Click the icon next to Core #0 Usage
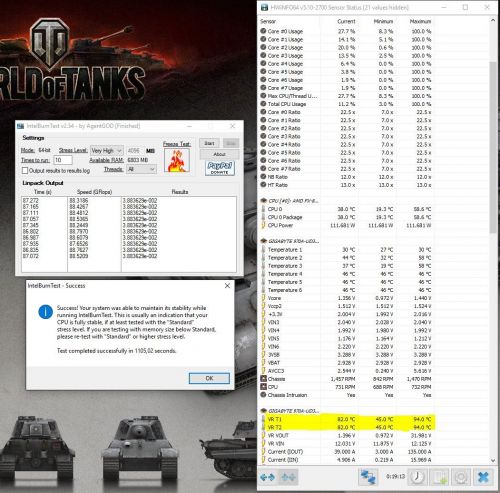Screen dimensions: 500x493 pyautogui.click(x=263, y=31)
